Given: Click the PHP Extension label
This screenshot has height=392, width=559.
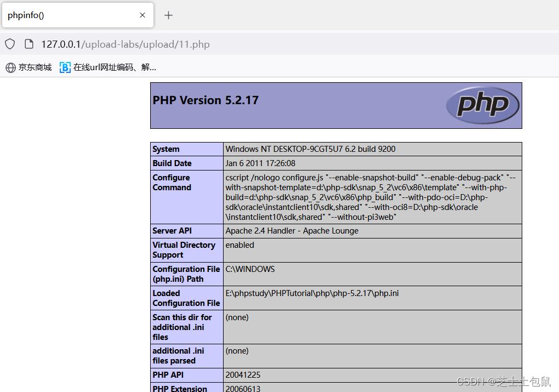Looking at the screenshot, I should (x=180, y=388).
